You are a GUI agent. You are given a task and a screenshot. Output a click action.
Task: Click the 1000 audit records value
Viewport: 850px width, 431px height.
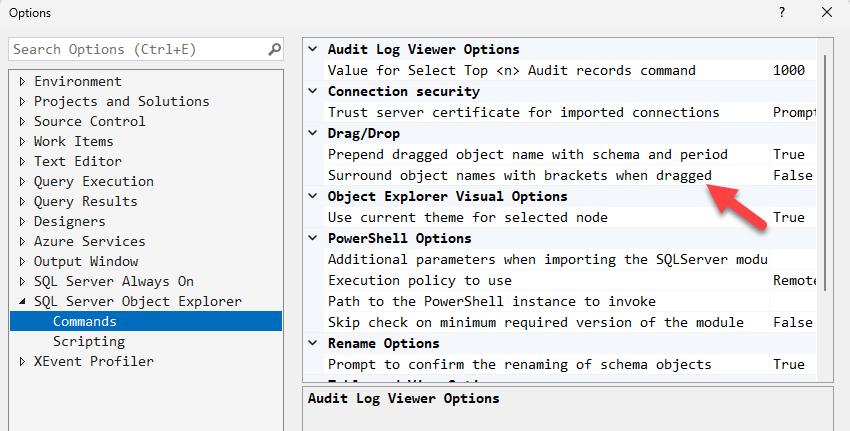[793, 70]
